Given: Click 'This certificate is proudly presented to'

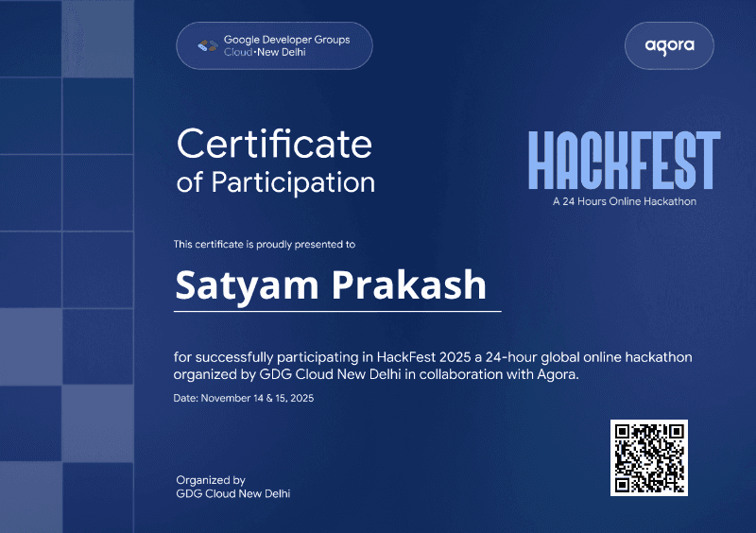Looking at the screenshot, I should [x=265, y=245].
